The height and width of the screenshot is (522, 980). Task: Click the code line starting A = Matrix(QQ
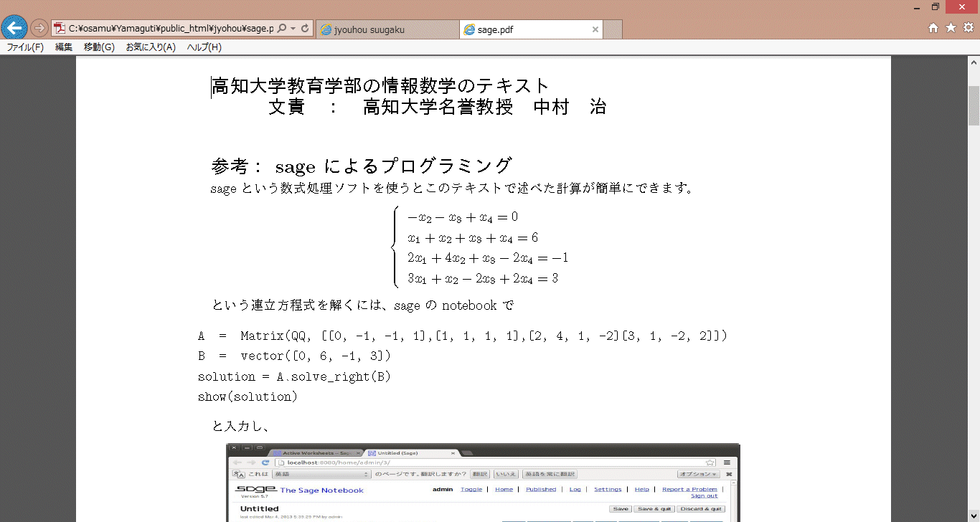(463, 336)
